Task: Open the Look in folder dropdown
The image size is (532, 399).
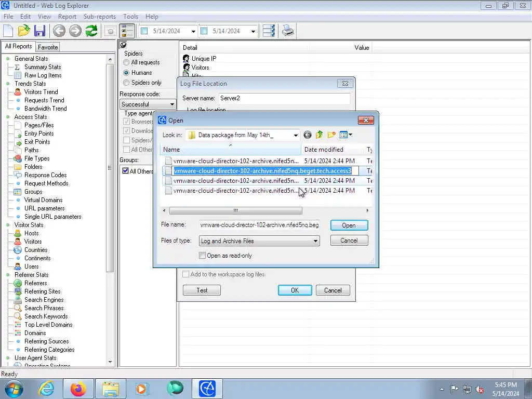Action: (x=296, y=135)
